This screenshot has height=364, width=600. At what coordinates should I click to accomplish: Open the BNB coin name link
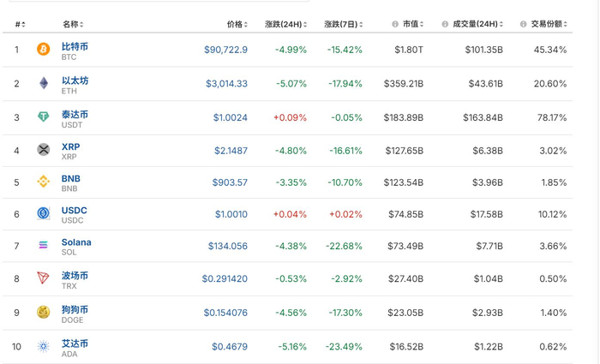point(71,178)
